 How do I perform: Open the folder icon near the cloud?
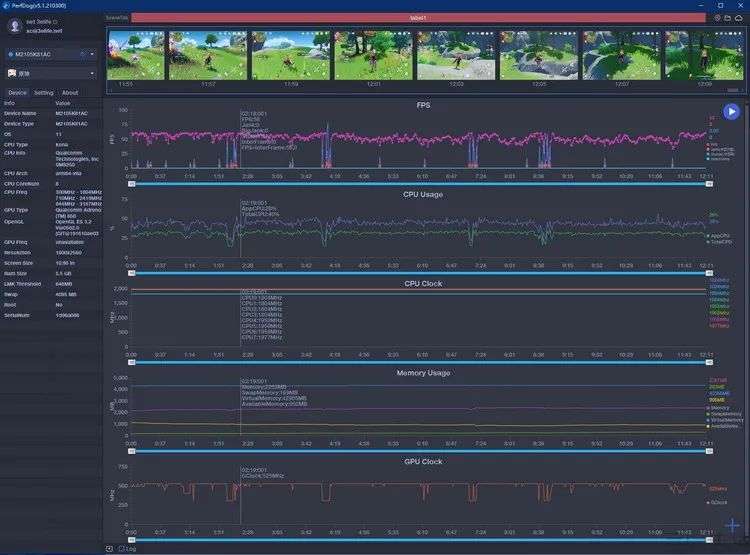728,18
